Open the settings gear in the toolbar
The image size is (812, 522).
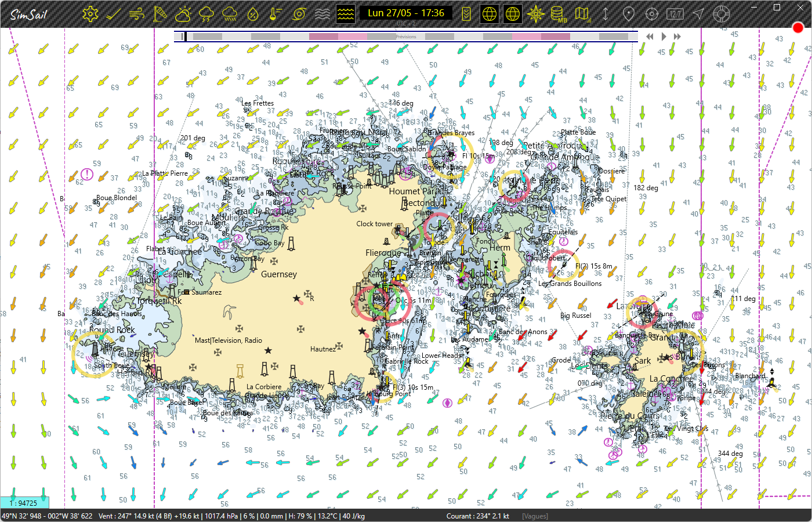click(x=90, y=14)
